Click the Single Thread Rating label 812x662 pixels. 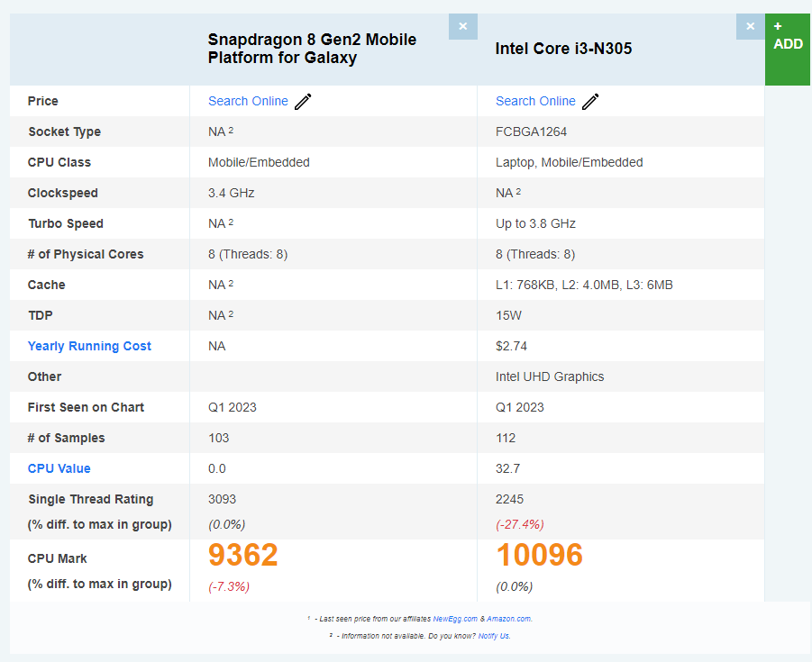click(91, 499)
